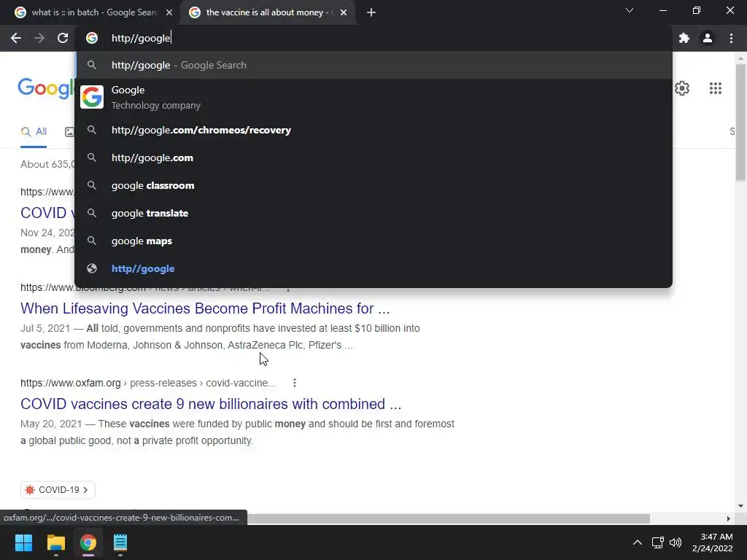The image size is (747, 560).
Task: Select Google Technology company suggestion
Action: [x=373, y=97]
